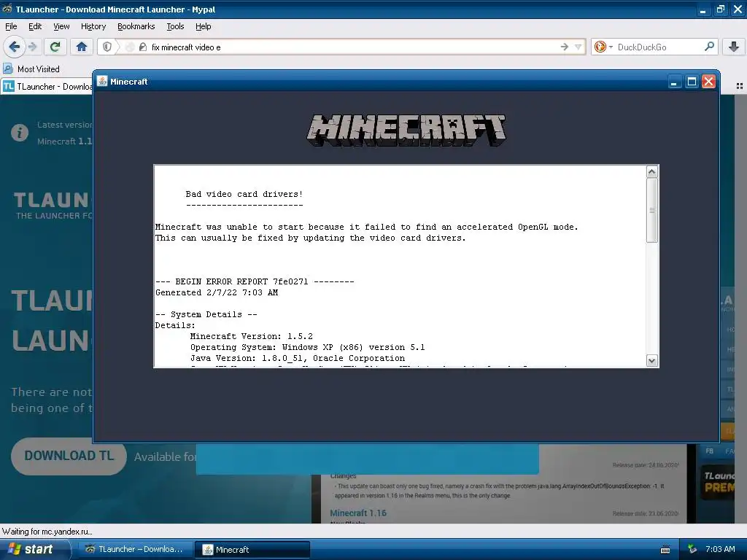Minimize the Mypal browser window

click(x=703, y=9)
